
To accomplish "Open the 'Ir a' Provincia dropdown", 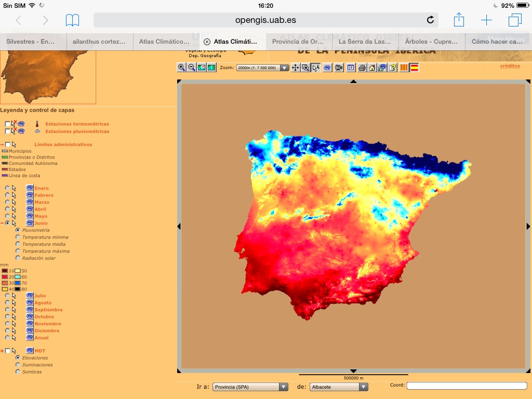I will pyautogui.click(x=250, y=387).
